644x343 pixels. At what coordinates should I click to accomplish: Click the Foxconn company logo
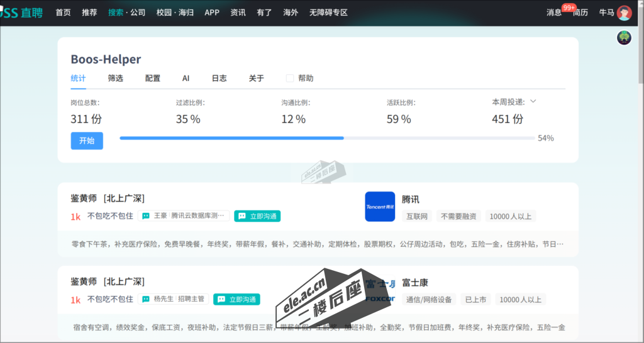pyautogui.click(x=380, y=290)
